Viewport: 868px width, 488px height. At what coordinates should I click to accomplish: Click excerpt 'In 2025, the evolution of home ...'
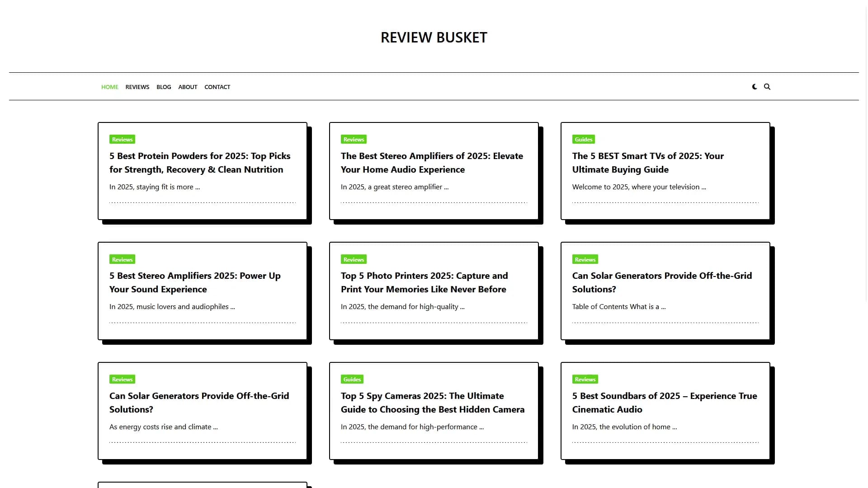[x=625, y=427]
